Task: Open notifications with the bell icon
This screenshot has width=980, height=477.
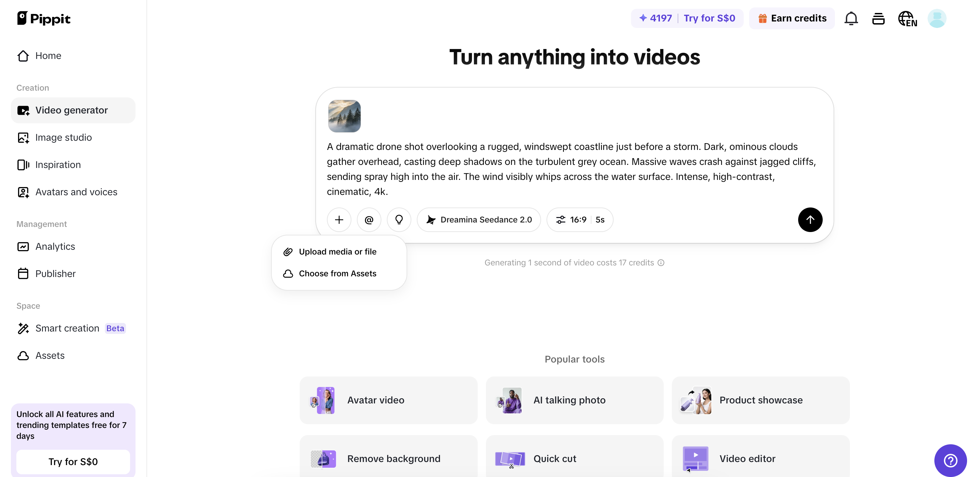Action: [851, 18]
